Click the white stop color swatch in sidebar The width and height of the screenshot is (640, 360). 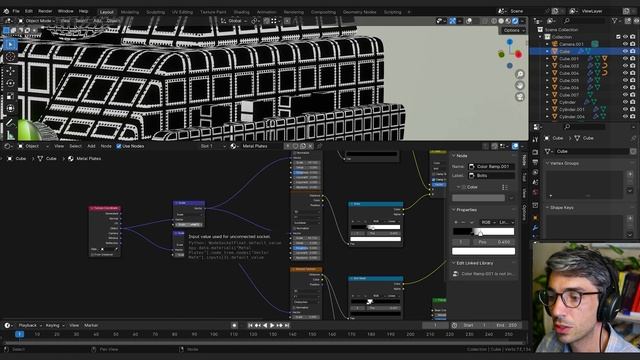coord(483,251)
